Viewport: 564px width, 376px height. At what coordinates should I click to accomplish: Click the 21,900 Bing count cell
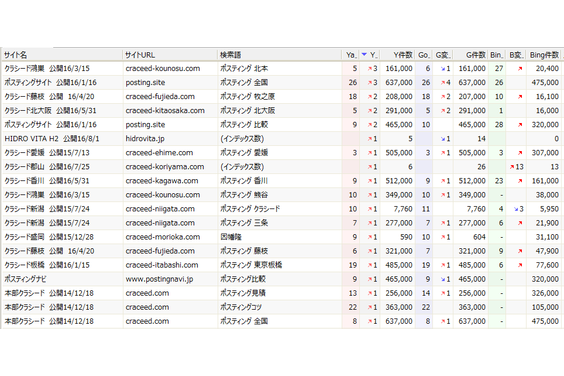click(547, 223)
